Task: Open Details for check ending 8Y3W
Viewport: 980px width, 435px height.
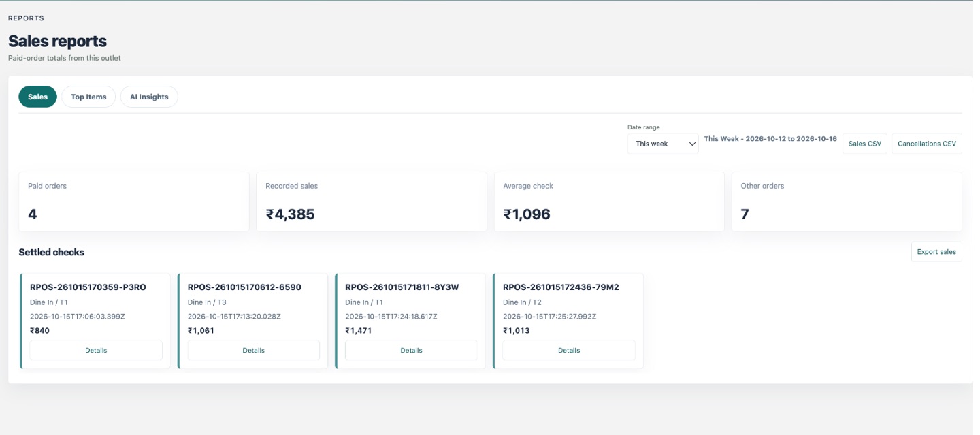Action: point(411,351)
